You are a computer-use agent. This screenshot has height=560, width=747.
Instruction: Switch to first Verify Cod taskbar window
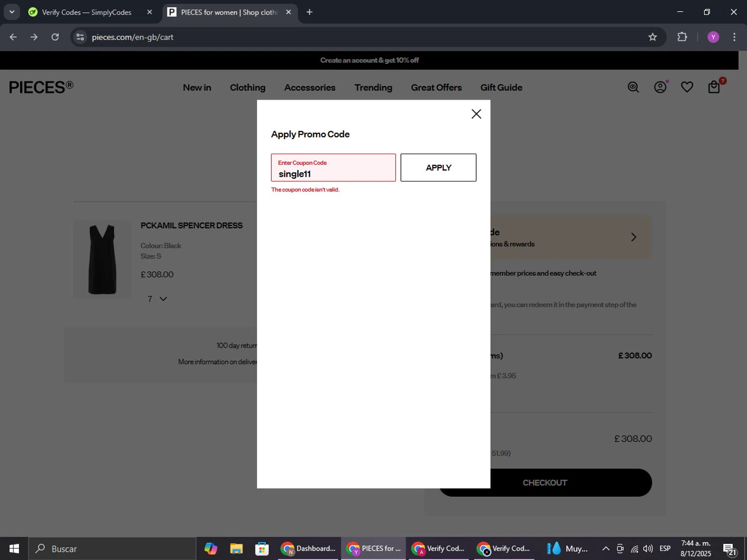439,549
